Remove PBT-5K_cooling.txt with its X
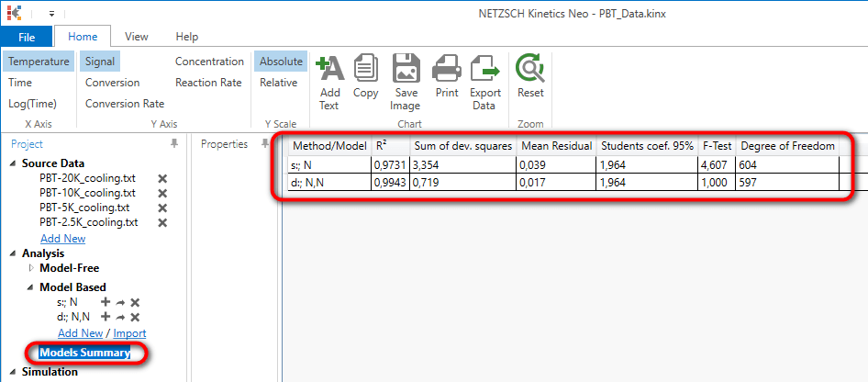Image resolution: width=868 pixels, height=382 pixels. (x=162, y=208)
